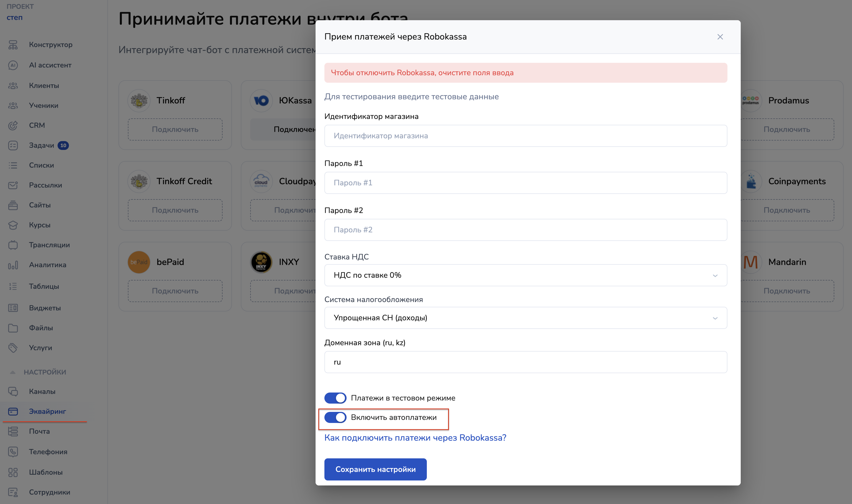Image resolution: width=852 pixels, height=504 pixels.
Task: Go to the Каналы menu item
Action: coord(42,391)
